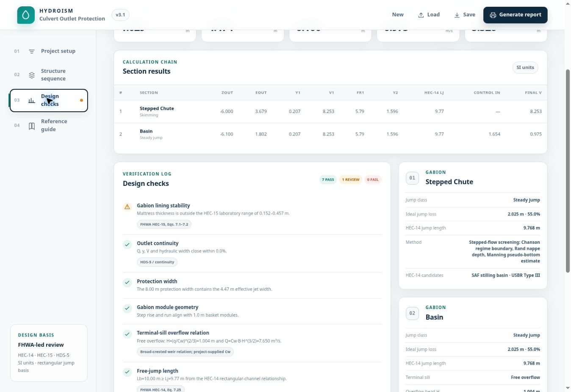Click the 0.975 final velocity value

pos(536,134)
